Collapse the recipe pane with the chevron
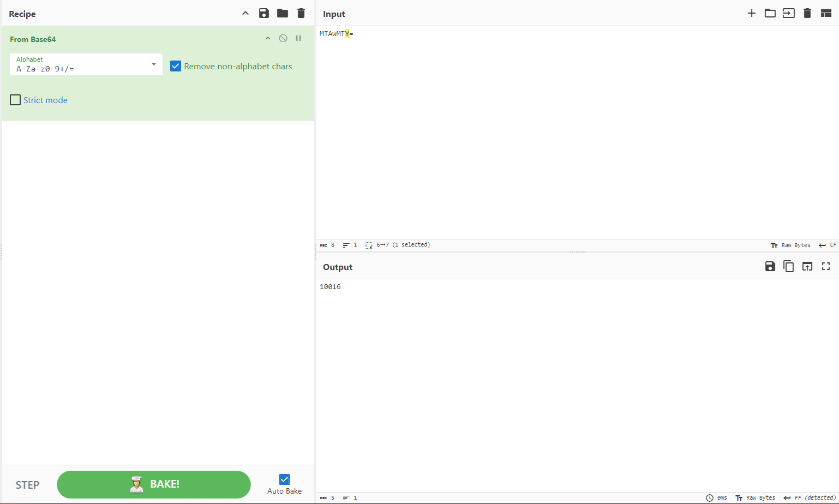Viewport: 839px width, 504px height. click(x=245, y=14)
